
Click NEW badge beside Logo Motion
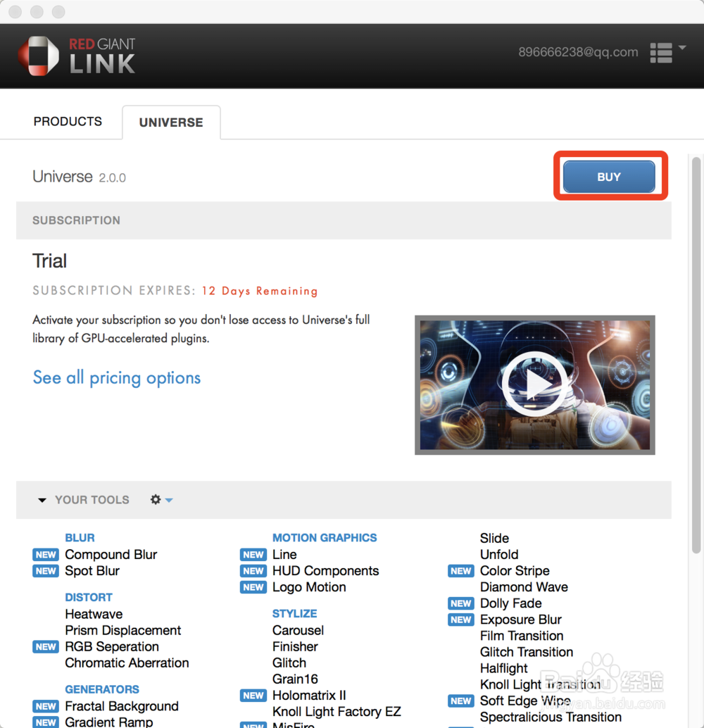253,587
